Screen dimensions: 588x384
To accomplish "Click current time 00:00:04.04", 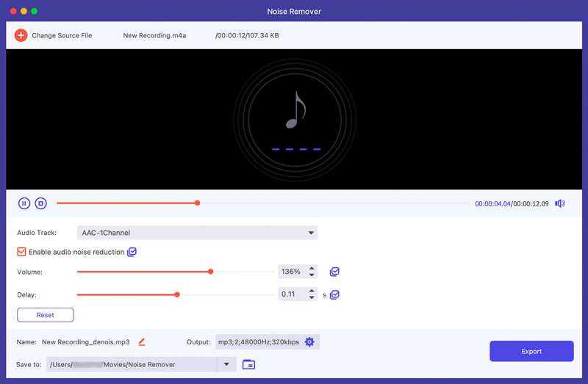I will pyautogui.click(x=492, y=204).
